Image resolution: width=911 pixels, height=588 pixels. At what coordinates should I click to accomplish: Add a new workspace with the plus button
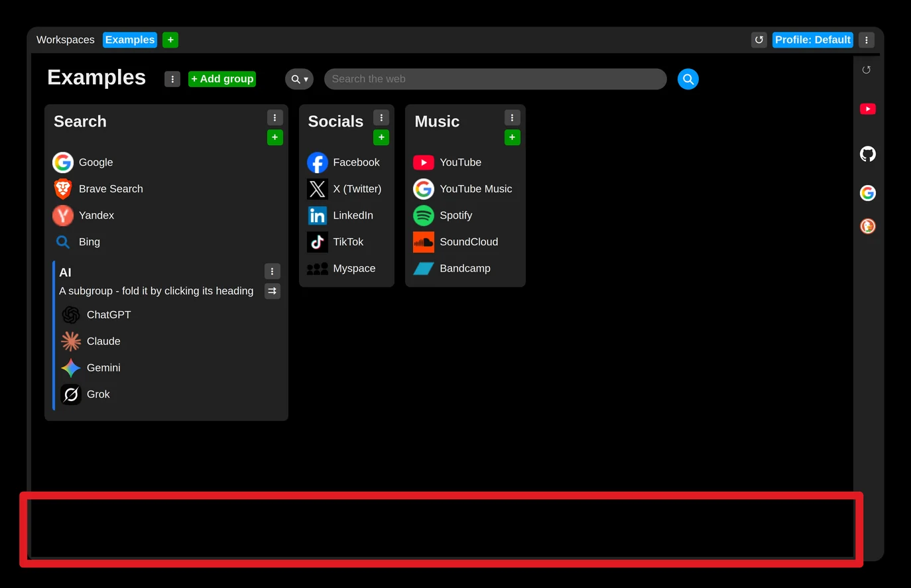click(x=170, y=40)
